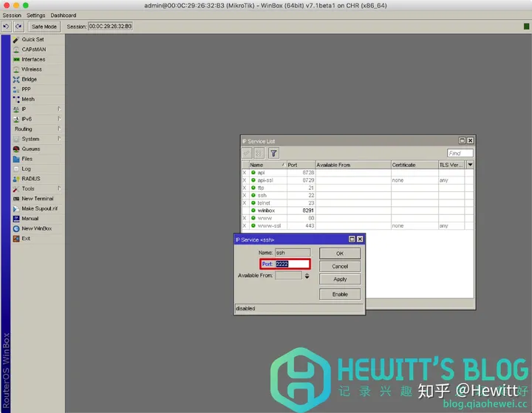Sort services by Port column header

click(301, 165)
